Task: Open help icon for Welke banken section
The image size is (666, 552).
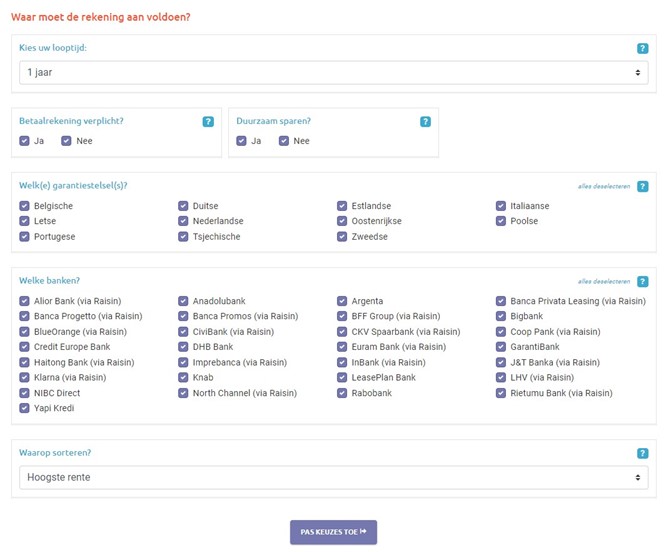Action: click(x=642, y=282)
